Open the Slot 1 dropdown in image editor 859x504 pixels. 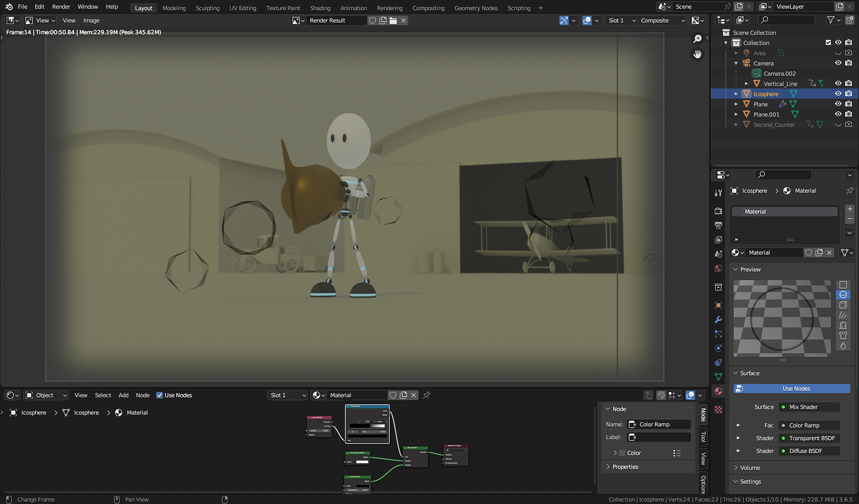[622, 21]
